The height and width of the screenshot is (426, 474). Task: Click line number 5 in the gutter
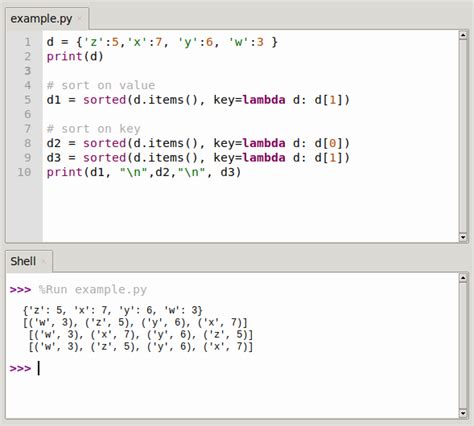pyautogui.click(x=27, y=100)
